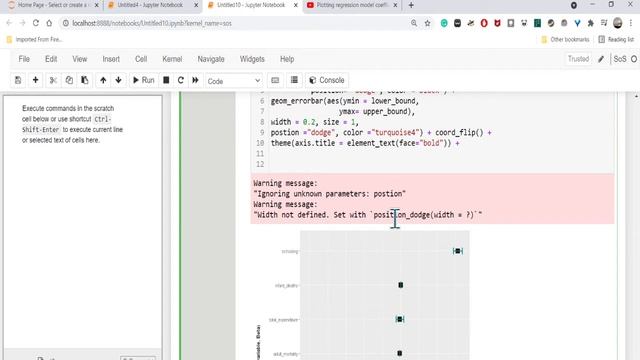
Task: Open the Edit menu
Action: pos(51,59)
